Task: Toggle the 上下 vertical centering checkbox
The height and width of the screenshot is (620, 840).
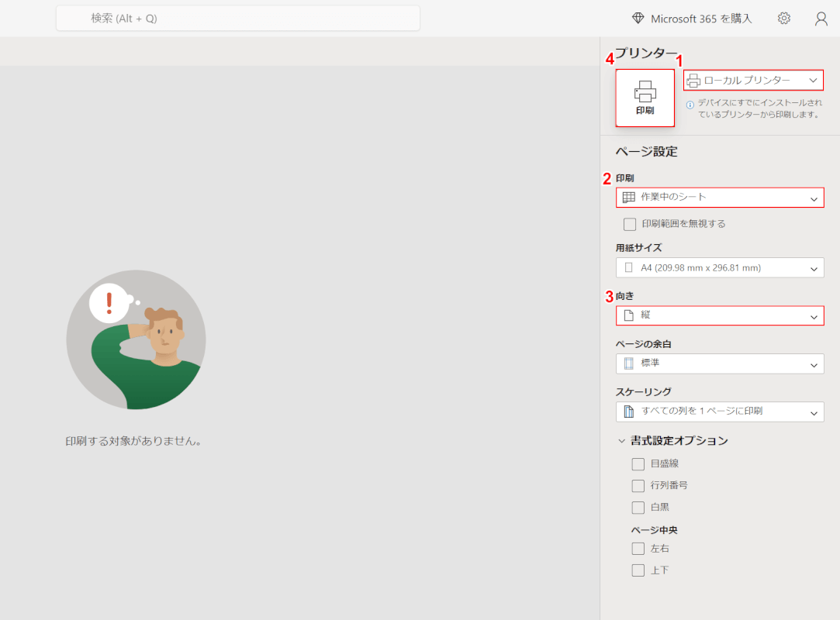Action: click(x=638, y=570)
